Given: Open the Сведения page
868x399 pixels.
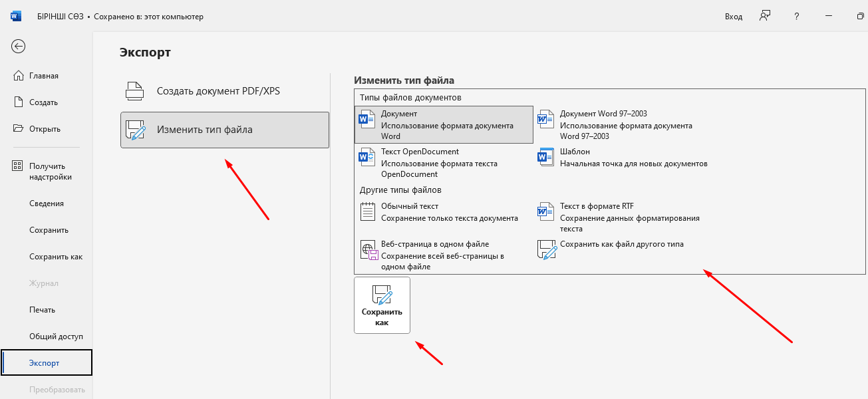Looking at the screenshot, I should tap(47, 203).
